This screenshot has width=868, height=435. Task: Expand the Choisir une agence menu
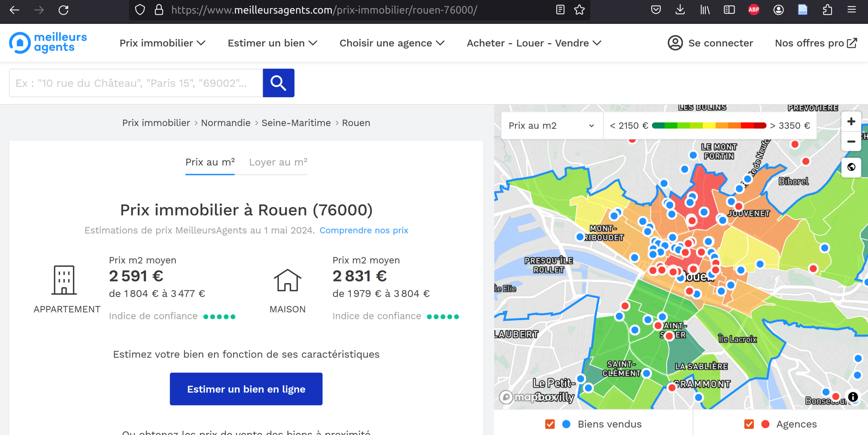pos(392,43)
